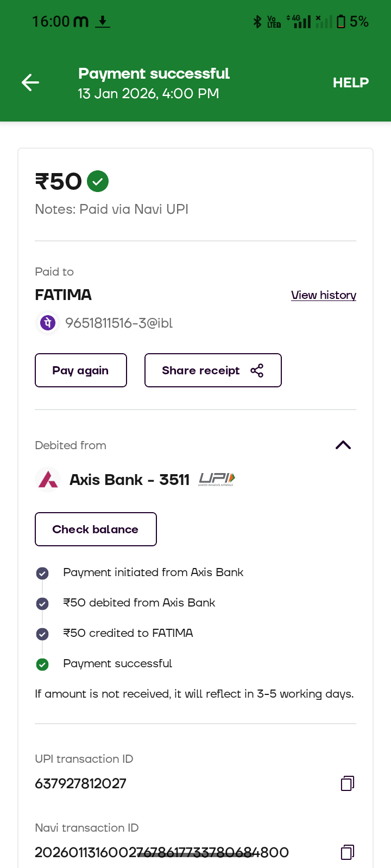Tap the battery indicator in status bar
This screenshot has width=391, height=868.
341,22
